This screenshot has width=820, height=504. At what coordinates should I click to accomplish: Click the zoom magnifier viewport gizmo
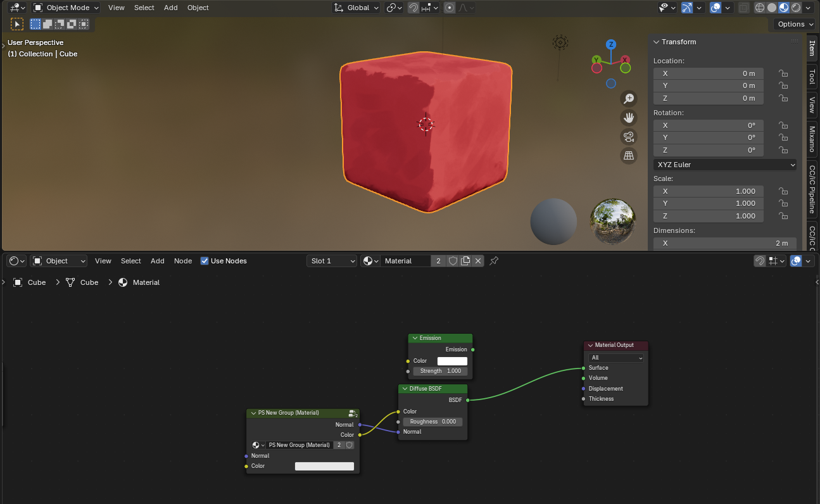click(629, 99)
